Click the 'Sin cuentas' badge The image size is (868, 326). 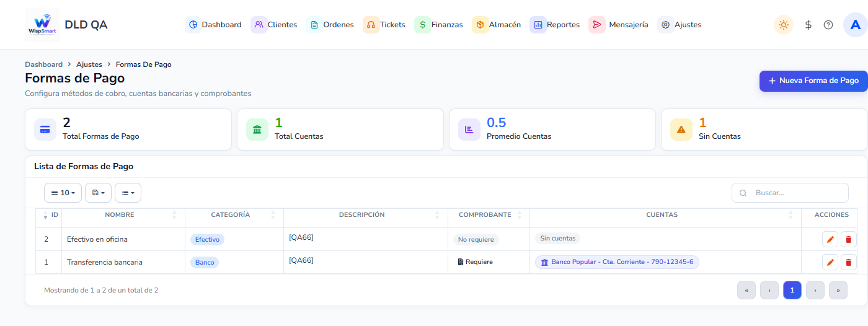557,238
